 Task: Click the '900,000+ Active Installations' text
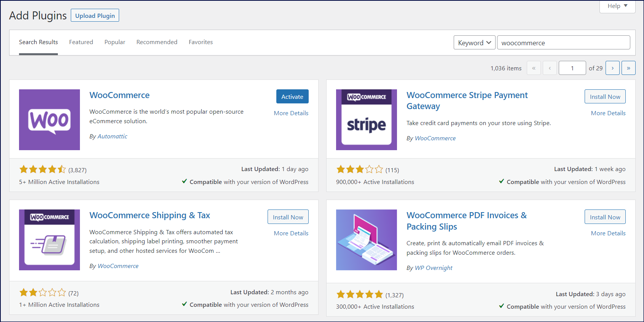click(x=375, y=182)
